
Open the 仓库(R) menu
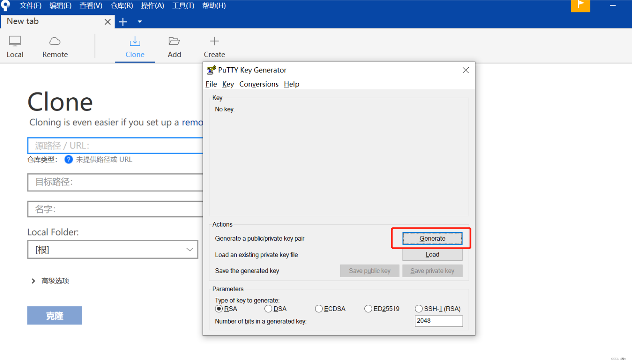122,6
